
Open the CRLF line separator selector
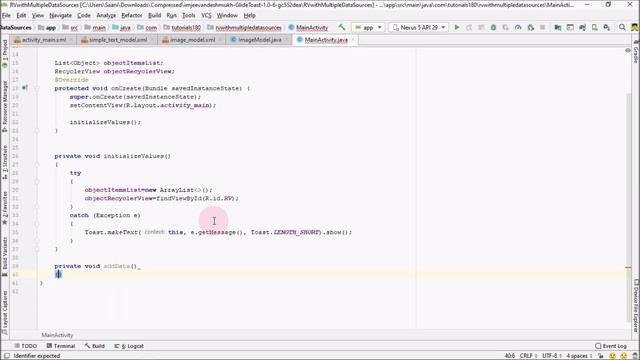point(528,356)
